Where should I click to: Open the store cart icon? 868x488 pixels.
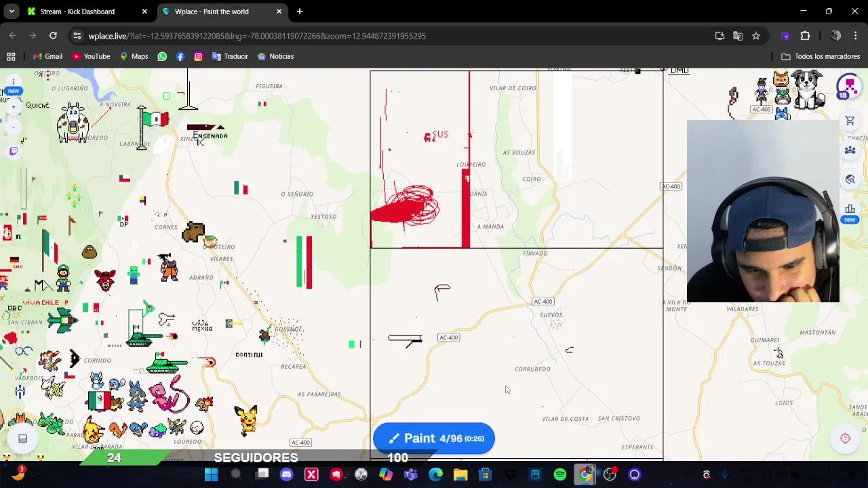[x=850, y=121]
